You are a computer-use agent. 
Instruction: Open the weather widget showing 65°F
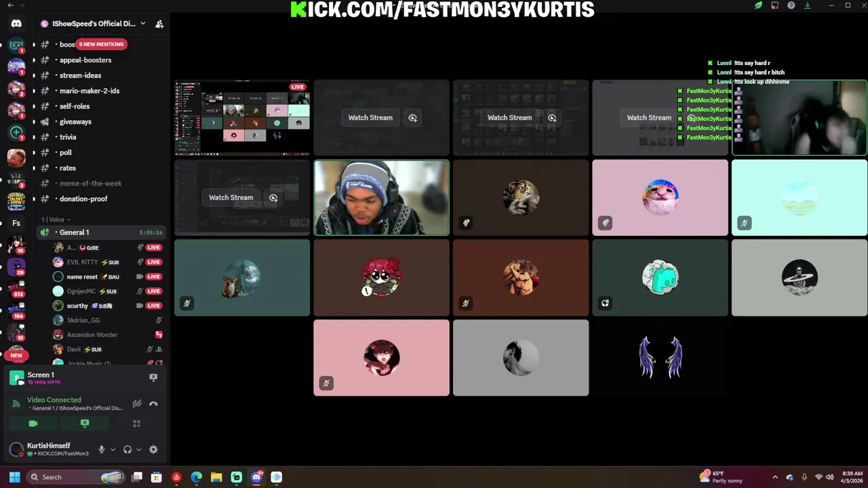tap(722, 477)
